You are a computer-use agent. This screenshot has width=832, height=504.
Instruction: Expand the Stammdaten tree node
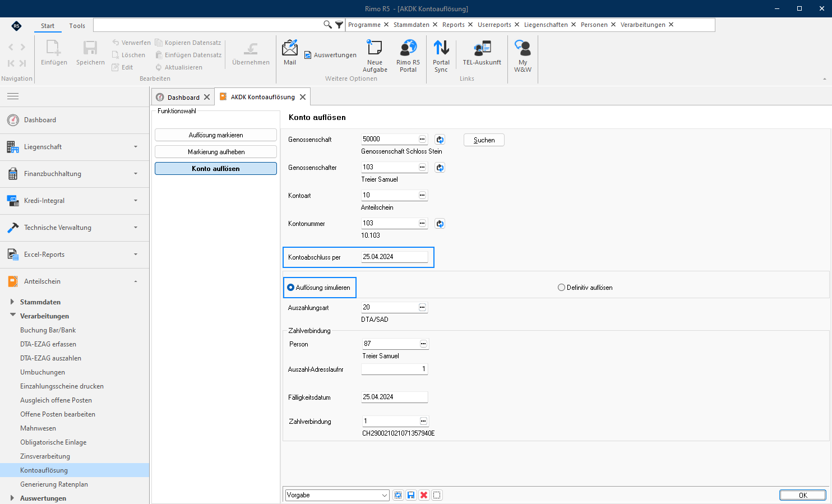[x=12, y=302]
